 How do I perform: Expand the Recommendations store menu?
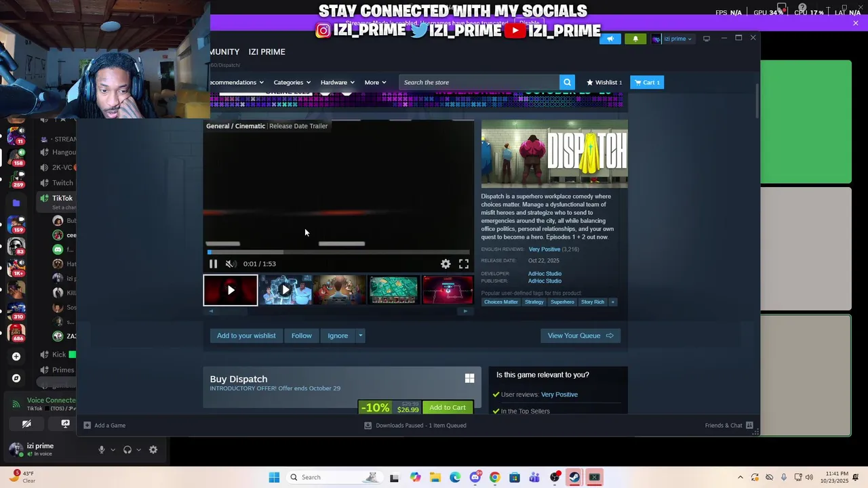pos(237,82)
